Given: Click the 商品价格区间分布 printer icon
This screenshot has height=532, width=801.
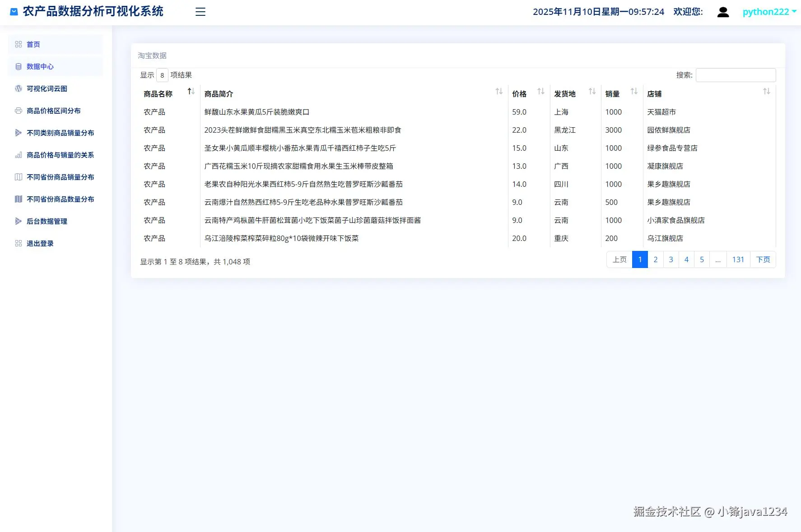Looking at the screenshot, I should click(x=19, y=111).
